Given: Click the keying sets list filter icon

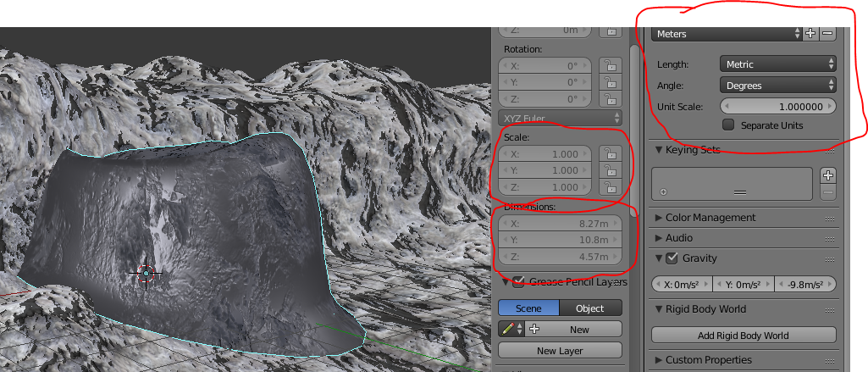Looking at the screenshot, I should [x=664, y=192].
